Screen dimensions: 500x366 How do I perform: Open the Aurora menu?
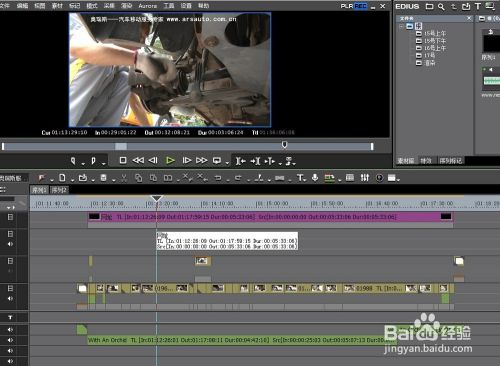[147, 6]
